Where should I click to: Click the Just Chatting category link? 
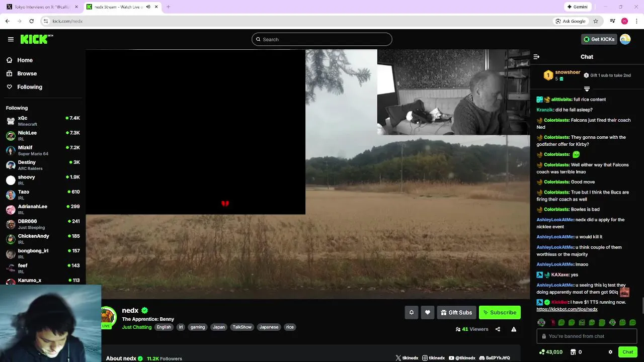(136, 327)
